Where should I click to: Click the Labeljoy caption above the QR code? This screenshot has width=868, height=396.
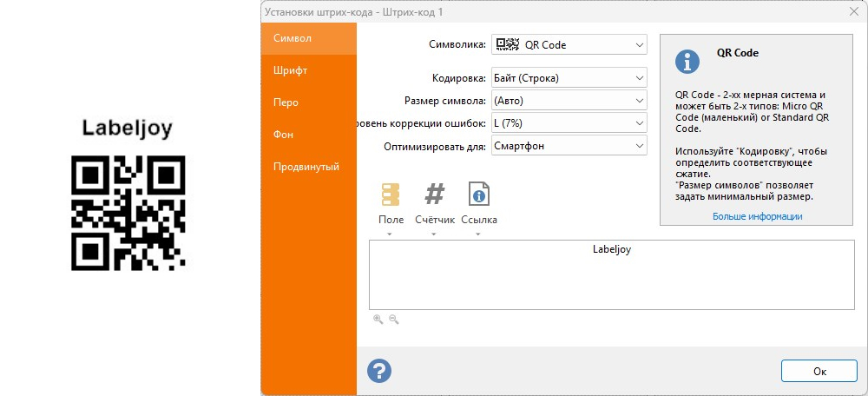(128, 129)
